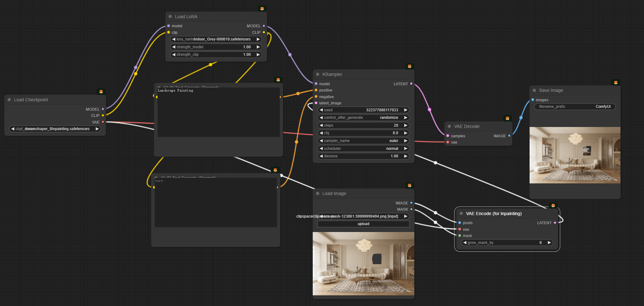644x306 pixels.
Task: Increase steps with its right arrow
Action: tap(406, 125)
